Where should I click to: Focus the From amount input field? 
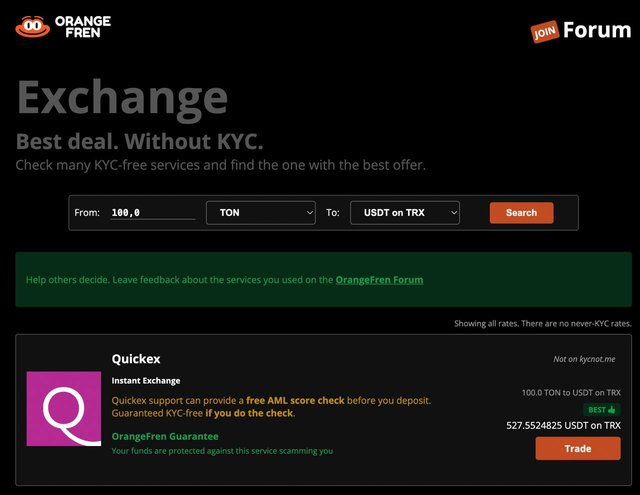click(x=153, y=213)
